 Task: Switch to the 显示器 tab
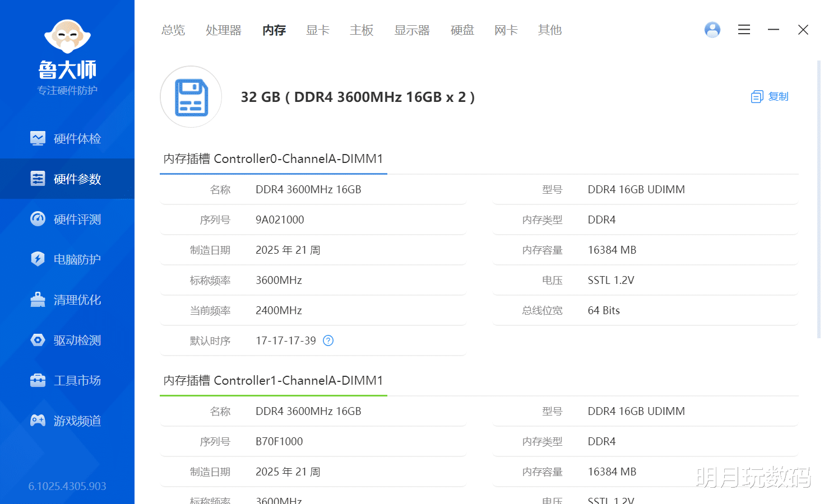pyautogui.click(x=412, y=30)
